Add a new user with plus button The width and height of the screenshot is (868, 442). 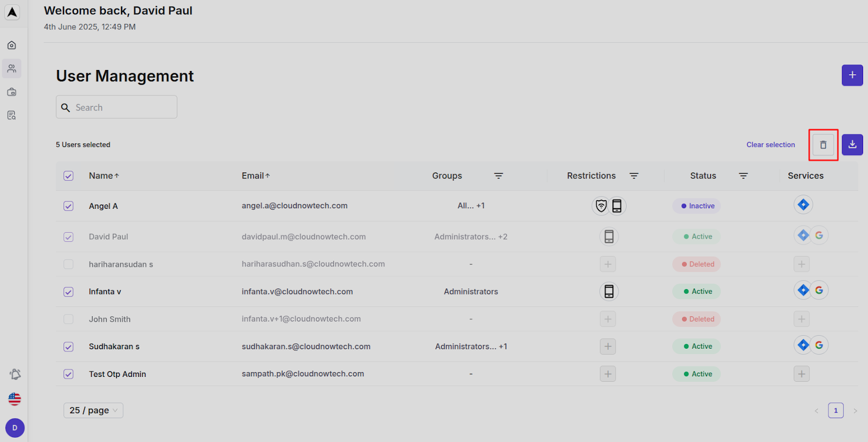pos(852,75)
